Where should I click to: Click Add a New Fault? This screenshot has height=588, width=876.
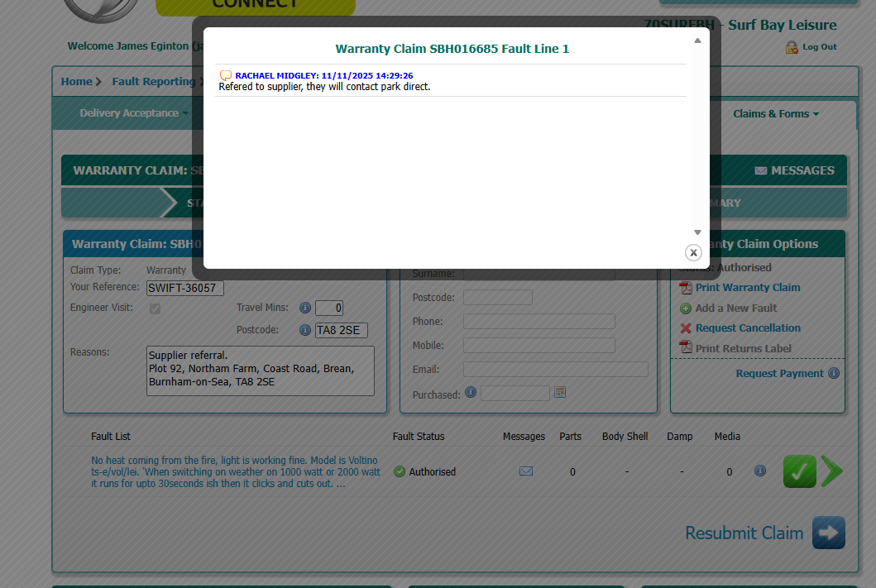tap(735, 308)
